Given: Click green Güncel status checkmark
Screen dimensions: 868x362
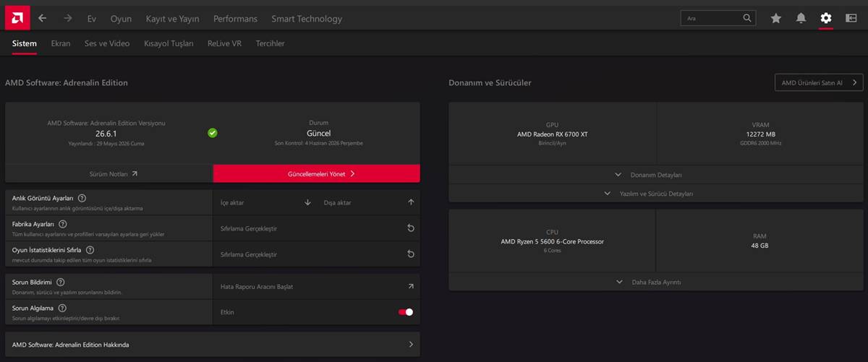Looking at the screenshot, I should [x=213, y=133].
